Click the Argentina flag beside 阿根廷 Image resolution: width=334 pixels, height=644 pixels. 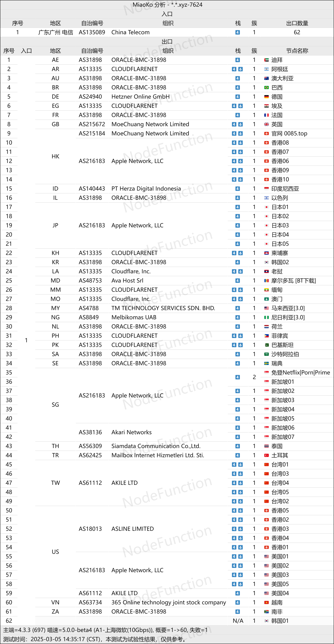click(x=266, y=69)
